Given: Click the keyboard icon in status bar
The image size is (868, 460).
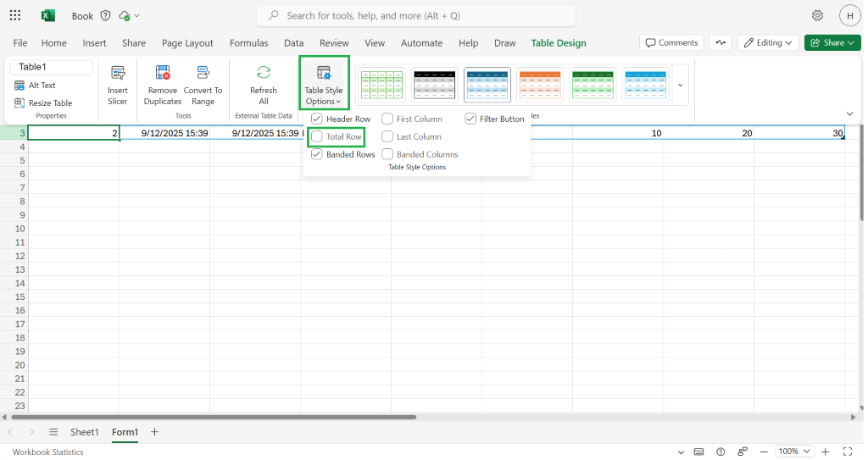Looking at the screenshot, I should 698,452.
